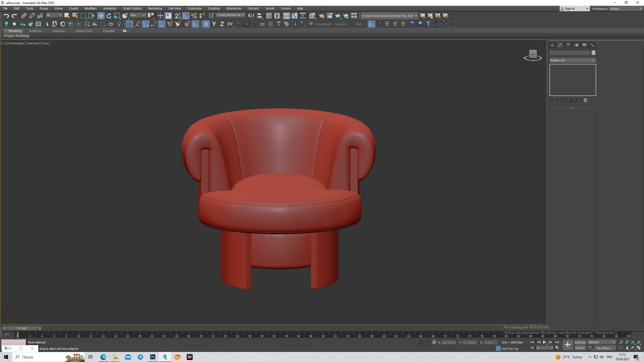
Task: Toggle the Spinner Snap button
Action: click(202, 16)
